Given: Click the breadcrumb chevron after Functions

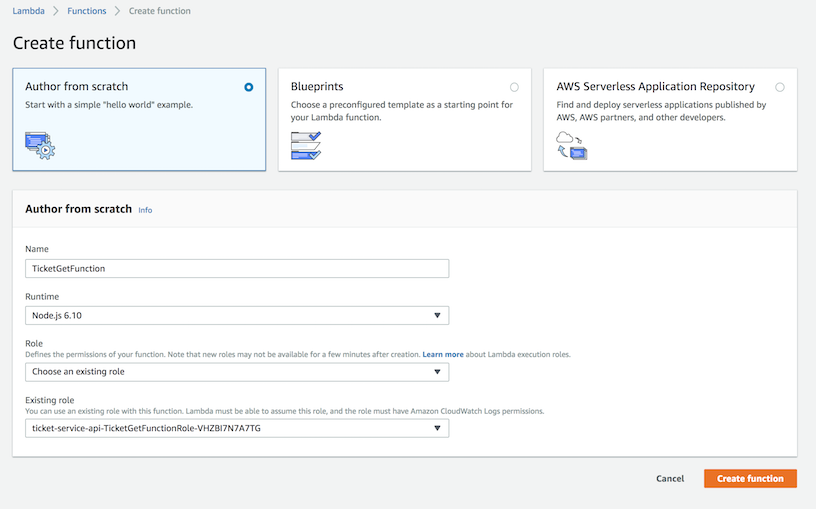Looking at the screenshot, I should click(x=117, y=11).
